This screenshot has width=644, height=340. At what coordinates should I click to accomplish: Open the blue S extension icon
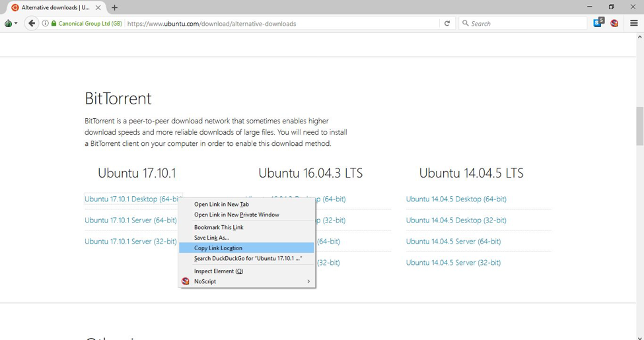click(598, 22)
